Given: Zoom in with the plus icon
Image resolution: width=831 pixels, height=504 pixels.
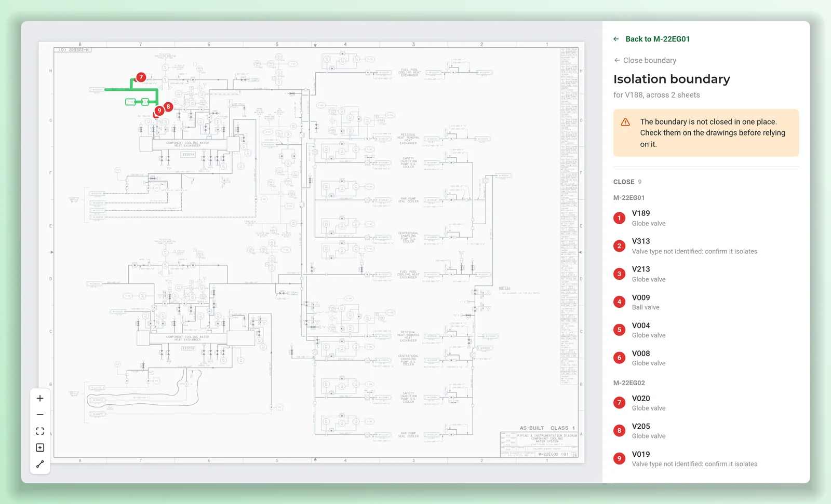Looking at the screenshot, I should [x=40, y=398].
